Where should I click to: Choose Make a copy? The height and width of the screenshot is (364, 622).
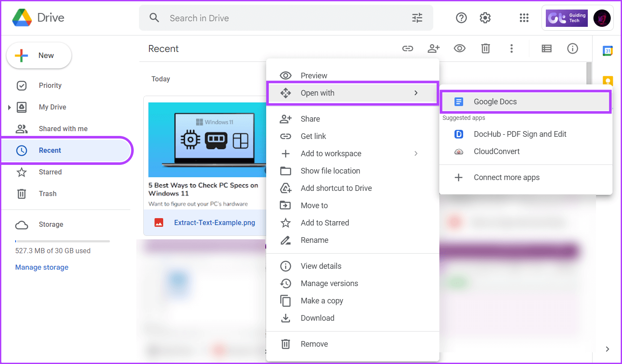353,300
